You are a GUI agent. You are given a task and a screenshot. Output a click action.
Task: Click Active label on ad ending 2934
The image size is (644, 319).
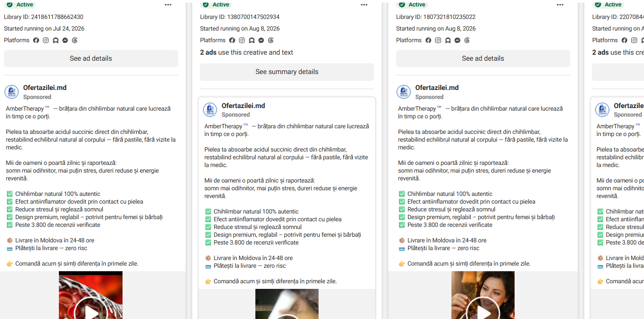pos(221,5)
